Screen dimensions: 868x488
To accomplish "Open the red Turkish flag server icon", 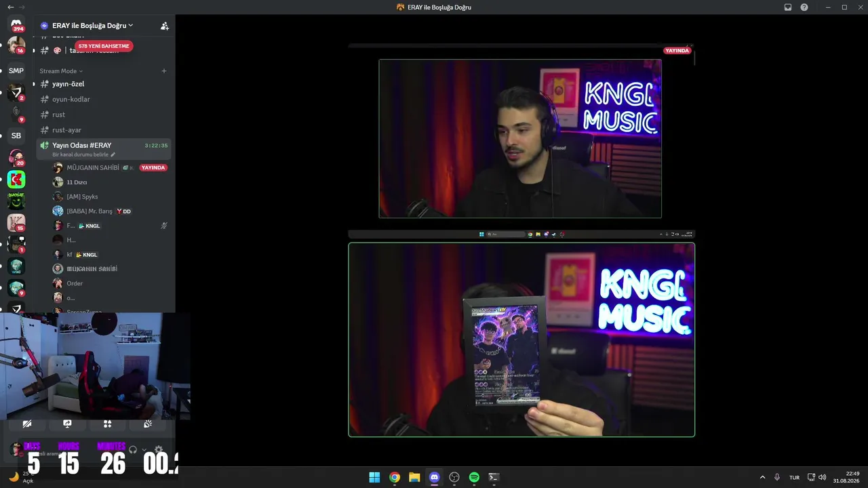I will click(16, 180).
